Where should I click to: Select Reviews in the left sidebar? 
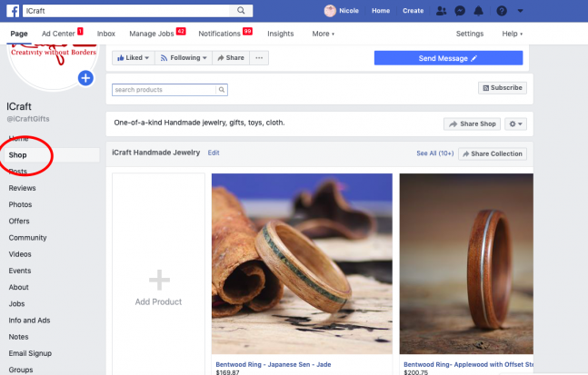tap(22, 188)
